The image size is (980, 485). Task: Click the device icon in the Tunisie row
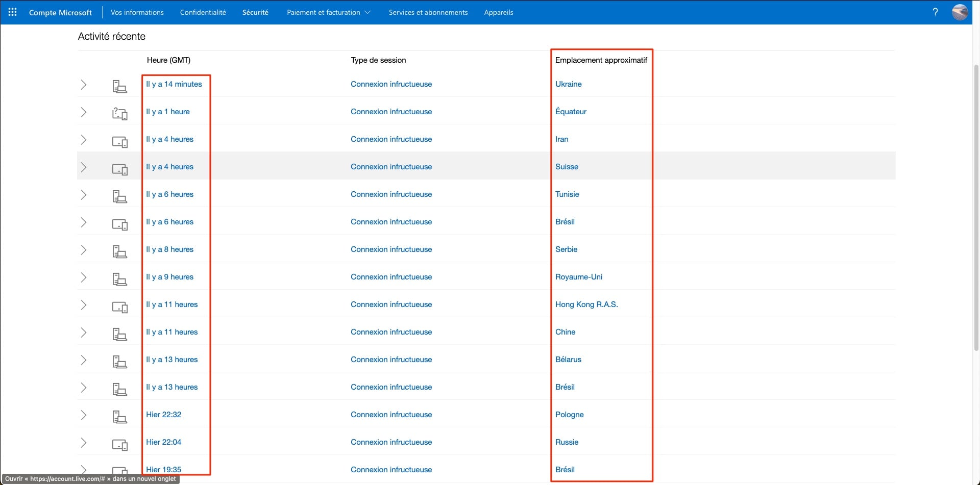point(119,196)
